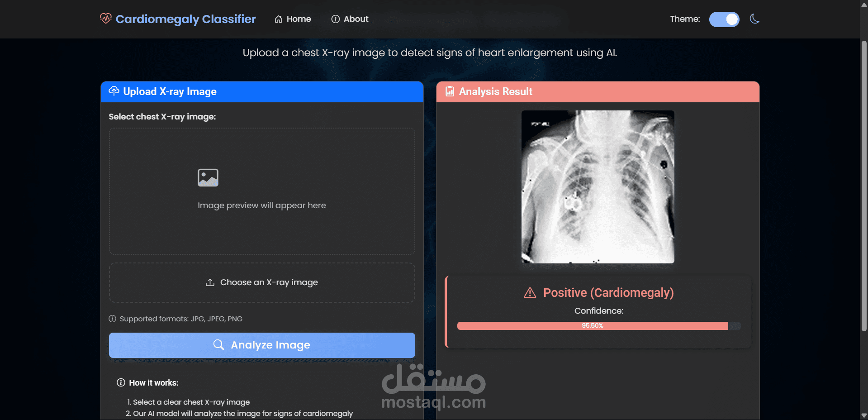Screen dimensions: 868x420
Task: Click the Analyze Image button
Action: click(262, 345)
